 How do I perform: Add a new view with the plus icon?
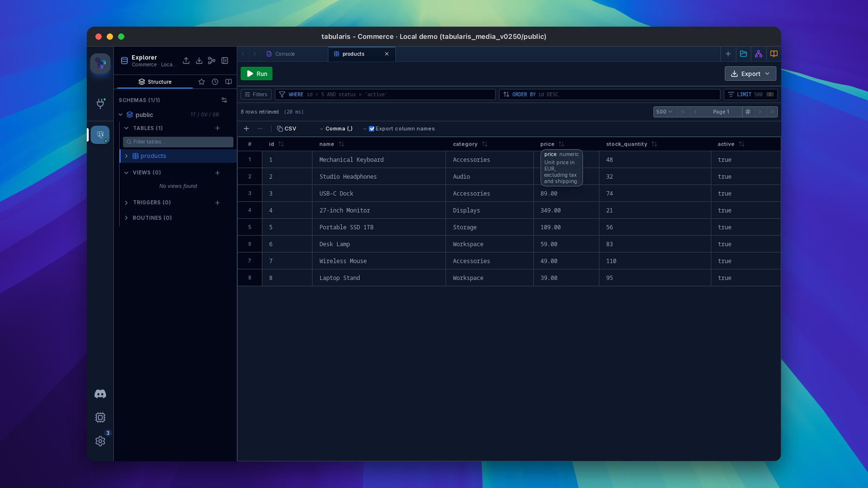tap(217, 173)
